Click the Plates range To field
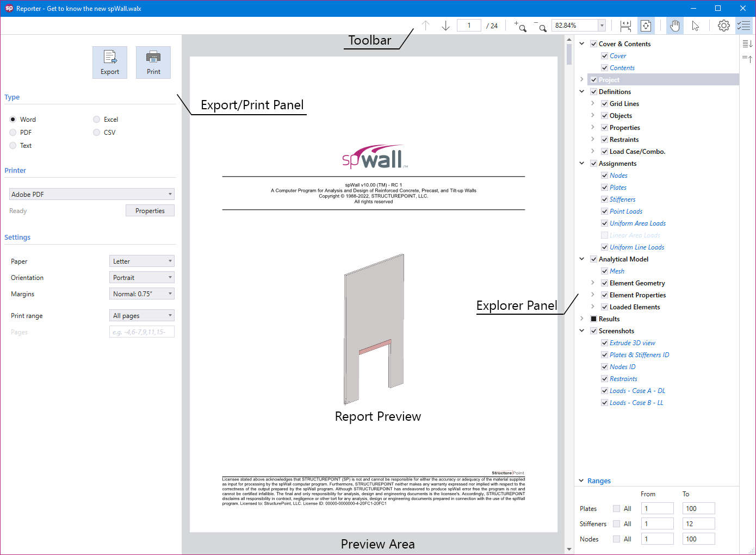Screen dimensions: 756x555 click(x=698, y=509)
